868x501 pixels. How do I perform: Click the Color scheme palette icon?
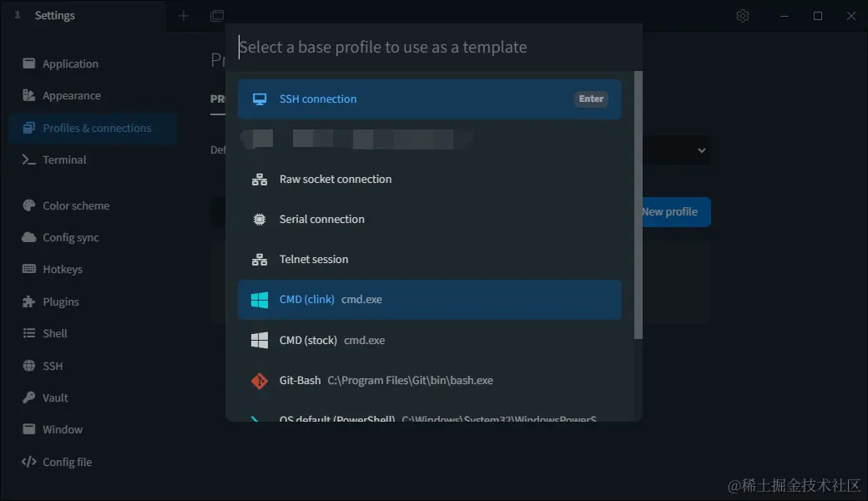[x=28, y=205]
